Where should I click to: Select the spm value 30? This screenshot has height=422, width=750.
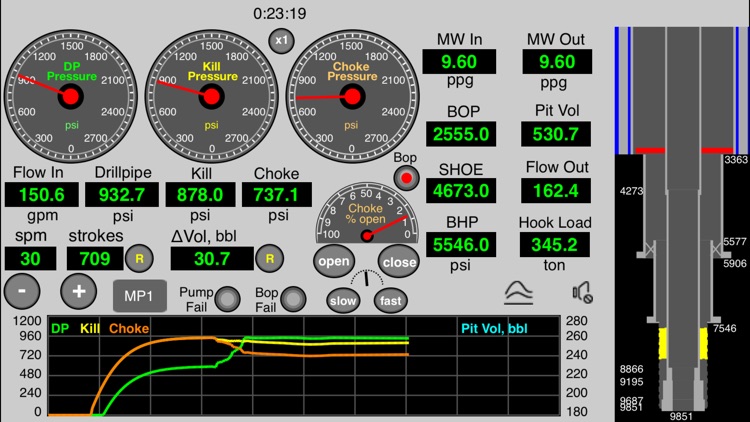click(x=30, y=259)
